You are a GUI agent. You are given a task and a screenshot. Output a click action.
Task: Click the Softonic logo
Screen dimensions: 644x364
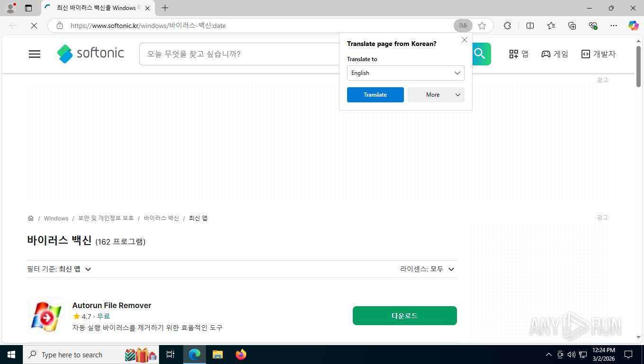pyautogui.click(x=90, y=54)
